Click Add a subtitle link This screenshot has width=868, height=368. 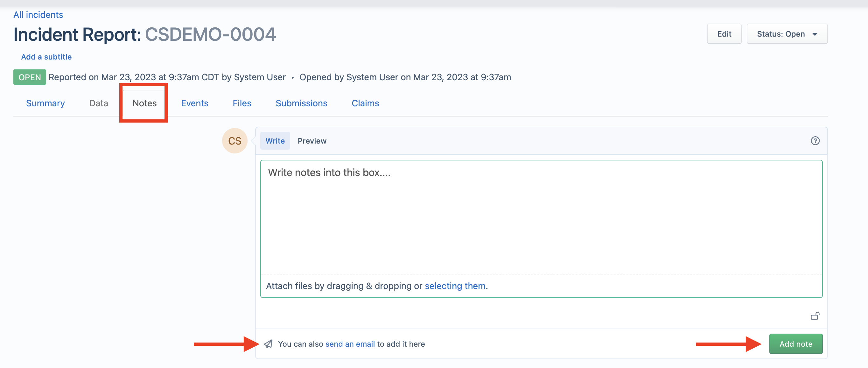pyautogui.click(x=46, y=57)
